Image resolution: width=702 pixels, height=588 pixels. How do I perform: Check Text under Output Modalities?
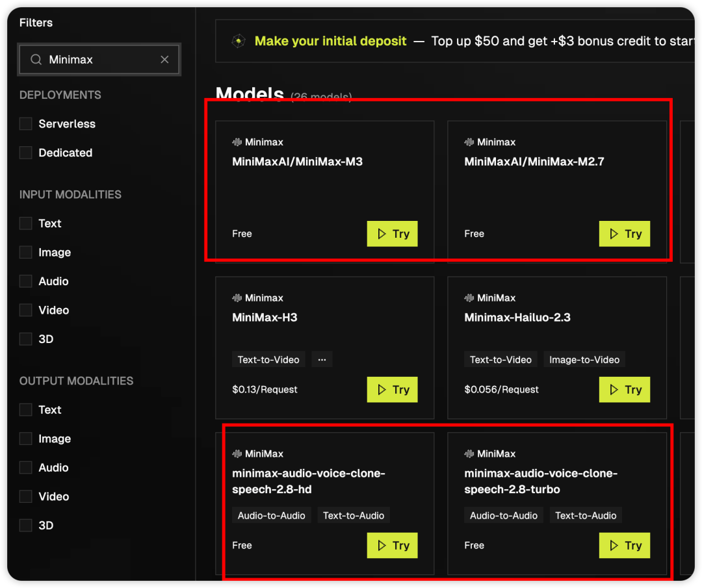point(25,410)
